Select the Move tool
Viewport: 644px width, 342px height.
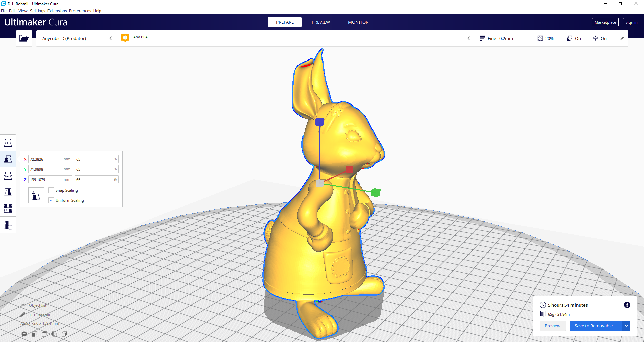tap(8, 143)
